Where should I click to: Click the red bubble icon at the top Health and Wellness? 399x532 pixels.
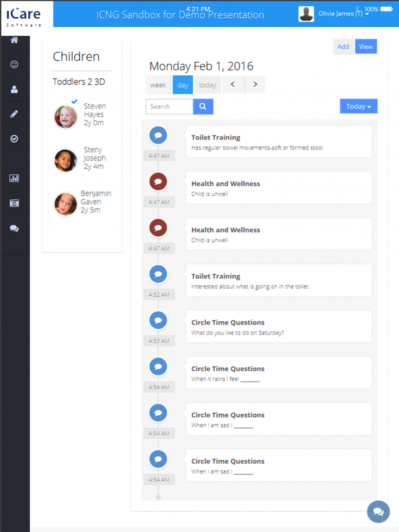[158, 181]
